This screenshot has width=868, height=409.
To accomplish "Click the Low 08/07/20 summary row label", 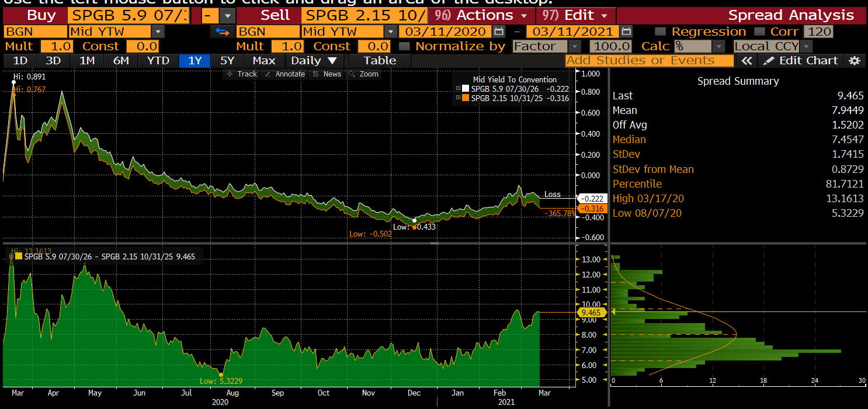I will pyautogui.click(x=647, y=213).
